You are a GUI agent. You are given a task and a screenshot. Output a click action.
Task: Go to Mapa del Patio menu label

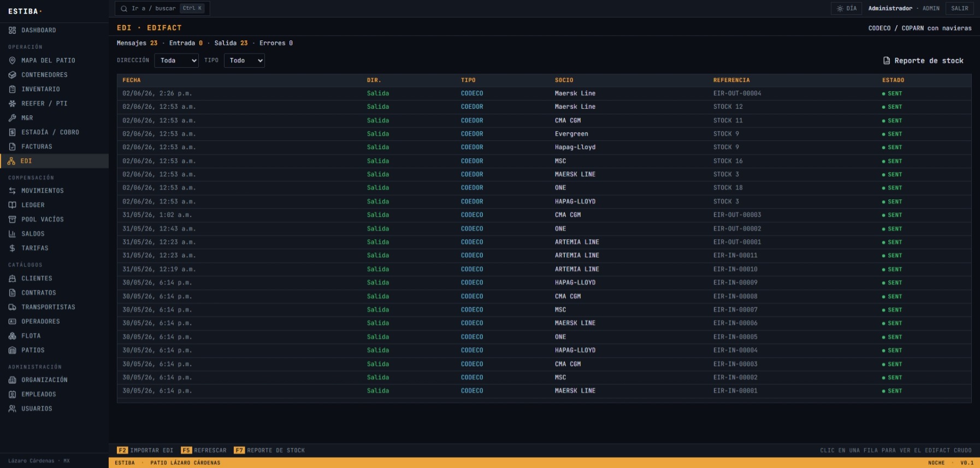point(48,61)
